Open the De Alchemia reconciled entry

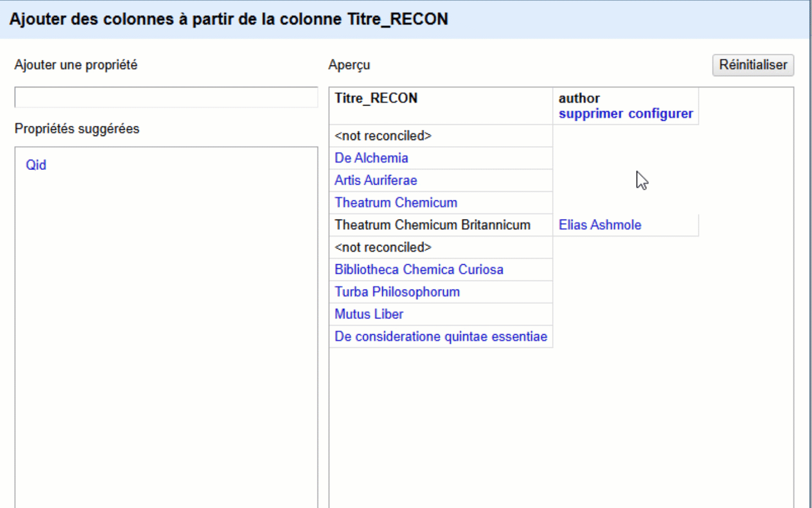(x=371, y=158)
